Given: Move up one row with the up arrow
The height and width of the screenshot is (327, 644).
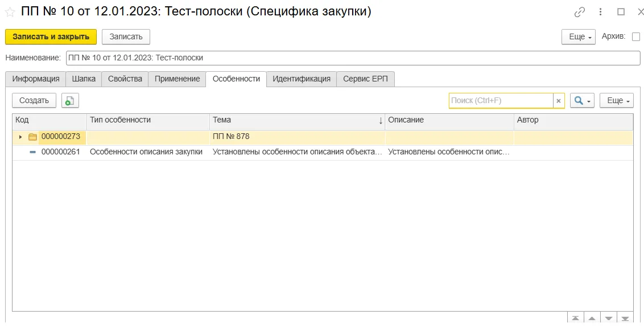Looking at the screenshot, I should pyautogui.click(x=592, y=318).
